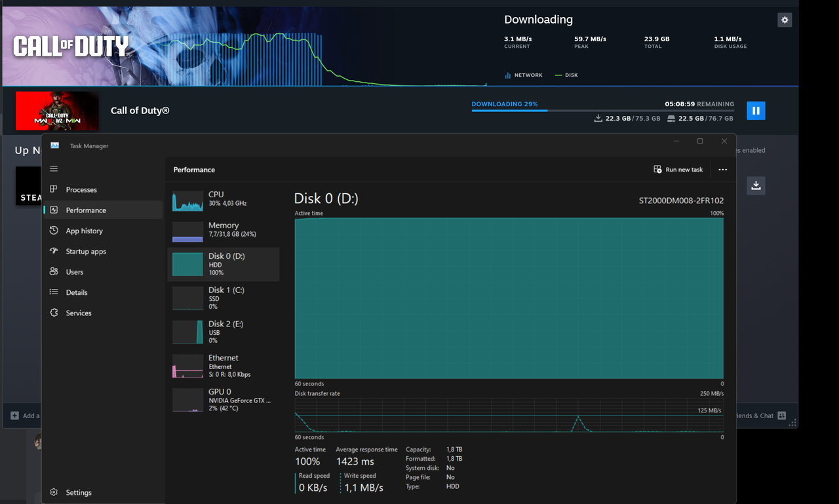Select GPU 0 NVIDIA GeForce entry
Screen dimensions: 839x504
(223, 400)
